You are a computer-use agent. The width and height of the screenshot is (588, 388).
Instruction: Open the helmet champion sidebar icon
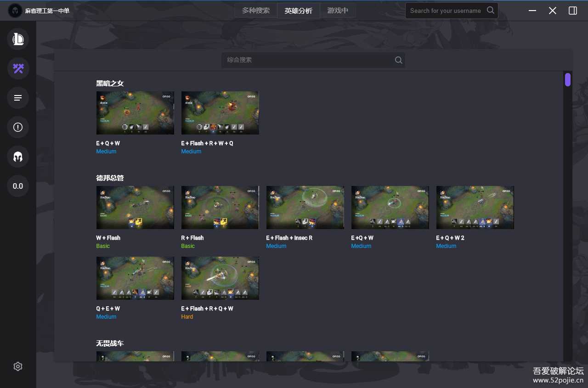tap(18, 157)
